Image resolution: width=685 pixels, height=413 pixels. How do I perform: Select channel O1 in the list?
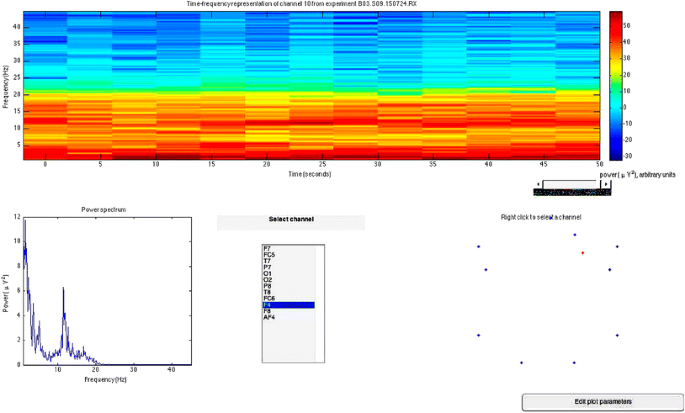pos(288,274)
